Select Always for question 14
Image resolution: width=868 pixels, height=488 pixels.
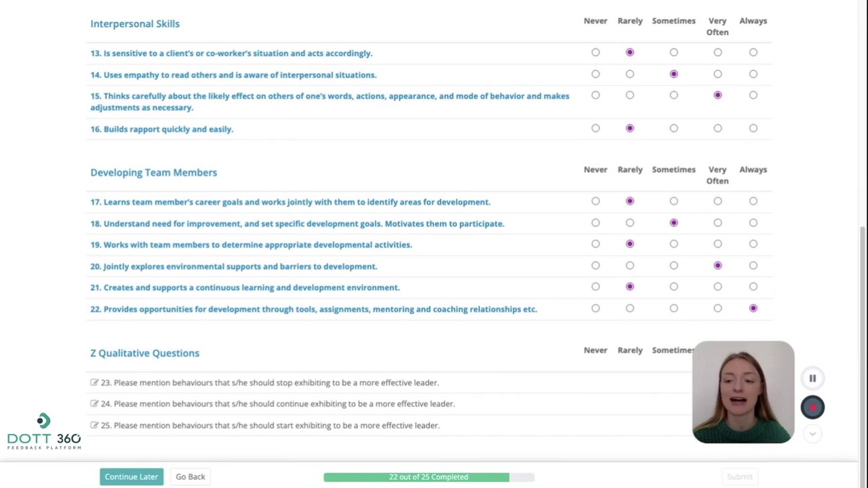pyautogui.click(x=753, y=74)
